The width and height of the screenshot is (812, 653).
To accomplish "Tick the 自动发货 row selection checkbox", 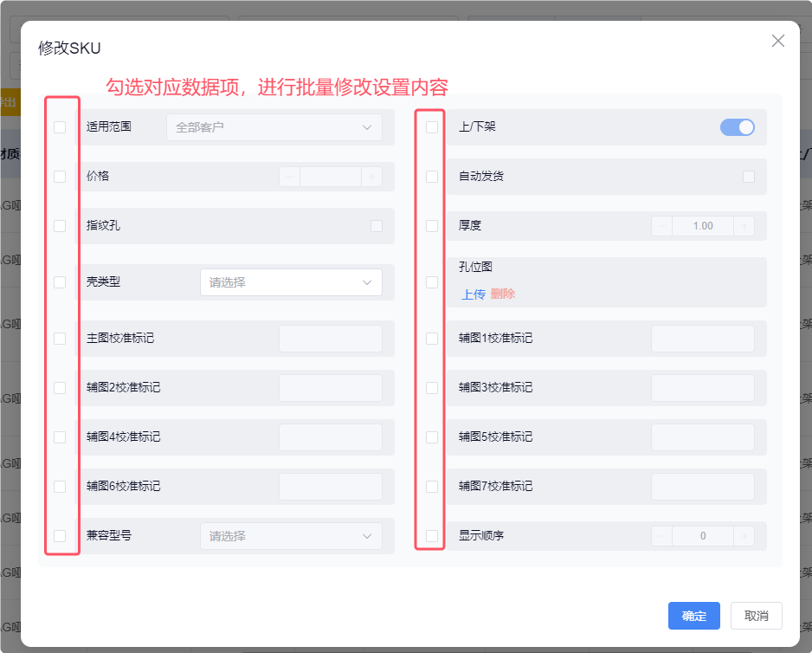I will pos(432,177).
